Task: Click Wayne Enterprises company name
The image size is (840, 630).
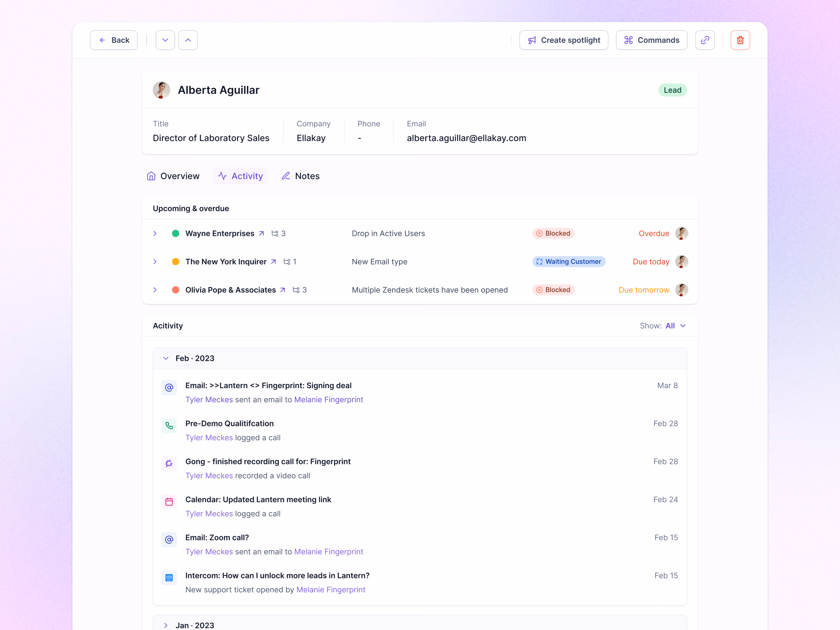Action: tap(220, 234)
